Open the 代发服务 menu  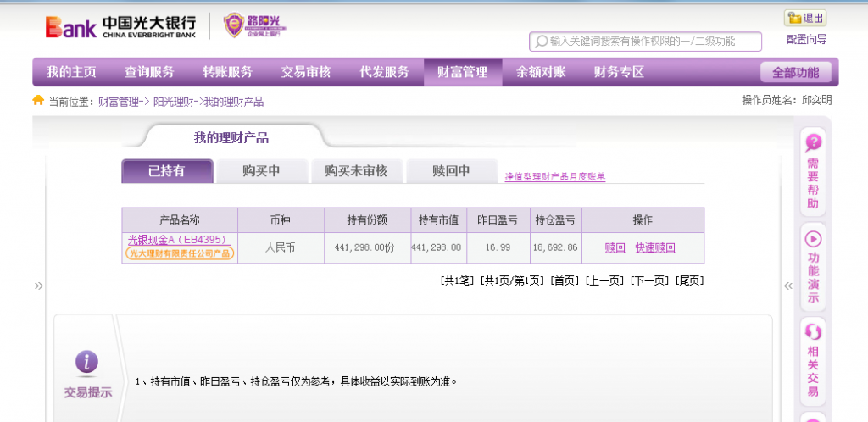[x=384, y=72]
